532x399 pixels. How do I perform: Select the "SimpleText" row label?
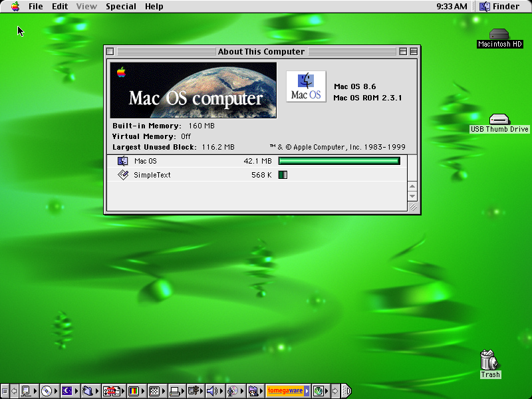tap(152, 175)
